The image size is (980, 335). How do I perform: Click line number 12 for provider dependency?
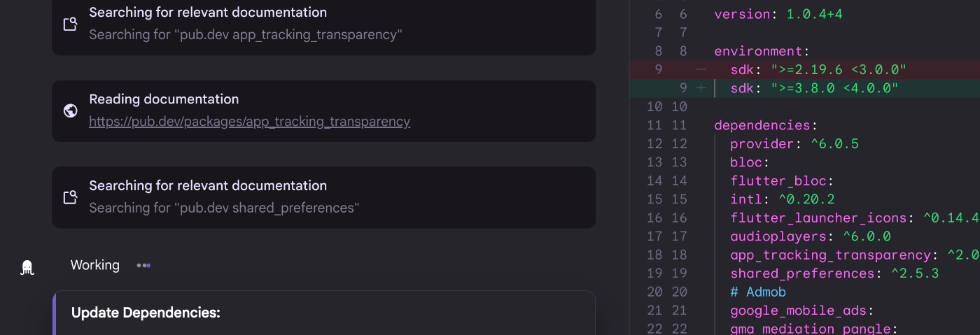pyautogui.click(x=654, y=144)
